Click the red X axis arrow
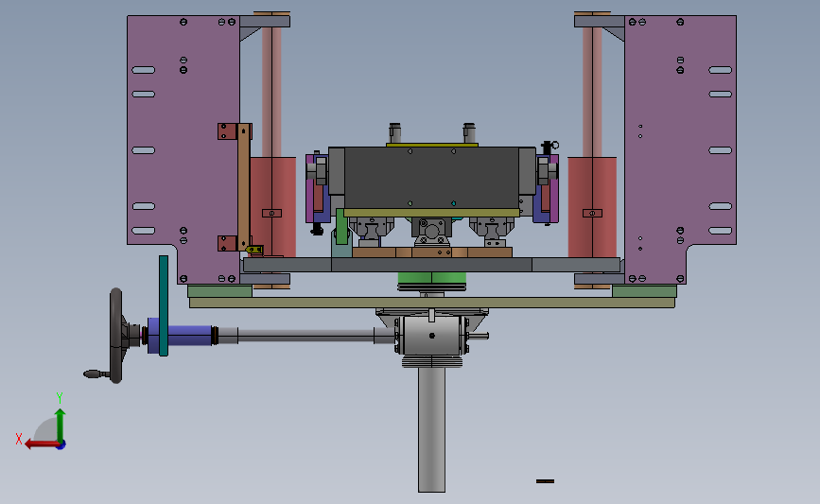 click(41, 444)
